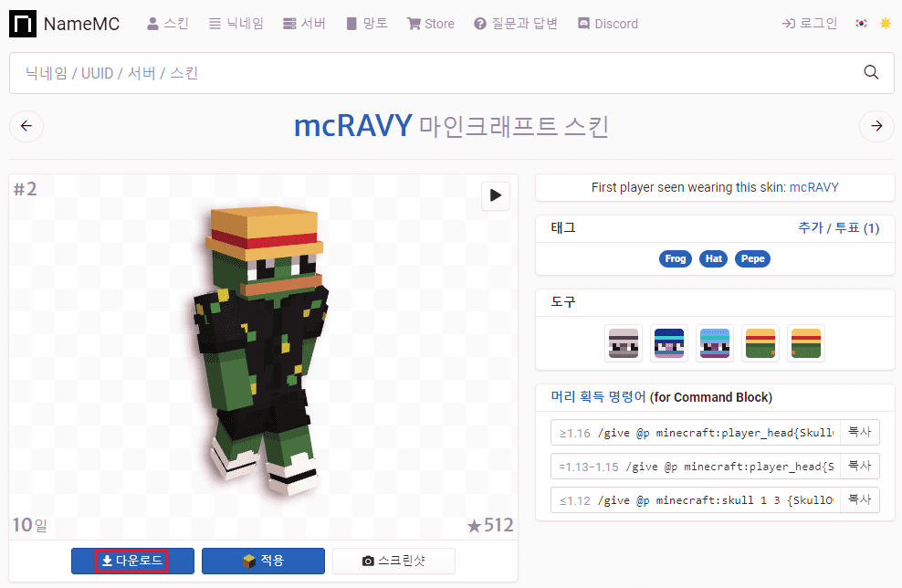This screenshot has width=902, height=588.
Task: Choose the last hat-frog tool thumbnail
Action: pos(806,343)
